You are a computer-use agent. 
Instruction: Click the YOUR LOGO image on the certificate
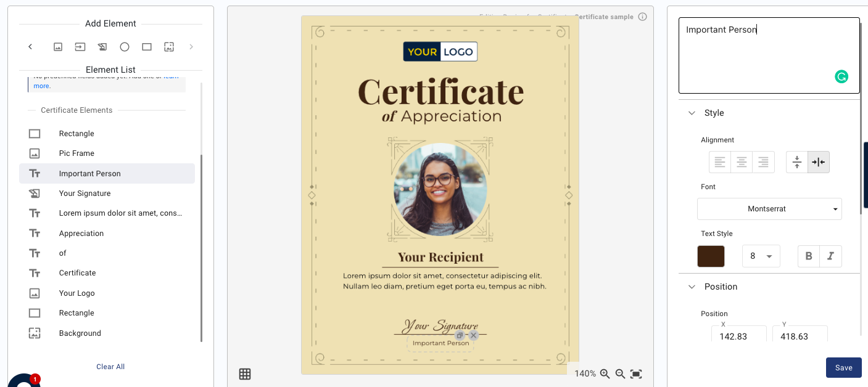[440, 52]
